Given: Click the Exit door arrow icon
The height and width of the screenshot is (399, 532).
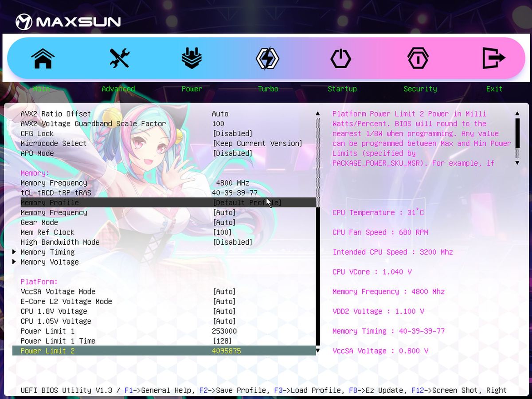Looking at the screenshot, I should 493,58.
